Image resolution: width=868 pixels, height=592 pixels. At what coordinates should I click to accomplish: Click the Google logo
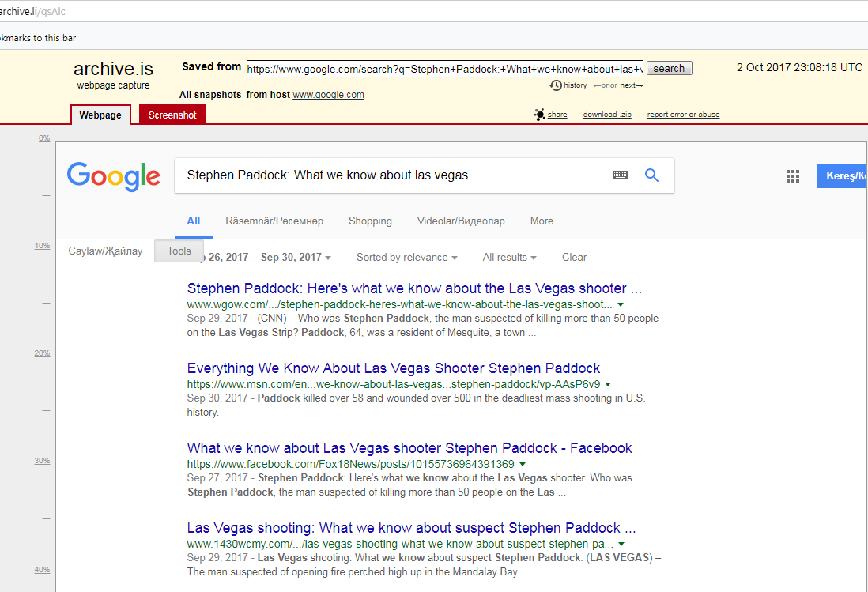(114, 176)
